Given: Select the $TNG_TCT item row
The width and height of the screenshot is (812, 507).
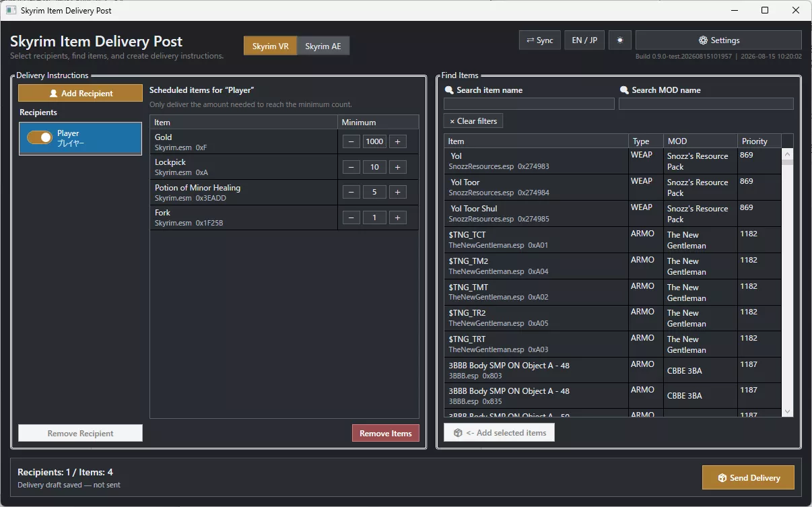Looking at the screenshot, I should coord(613,240).
